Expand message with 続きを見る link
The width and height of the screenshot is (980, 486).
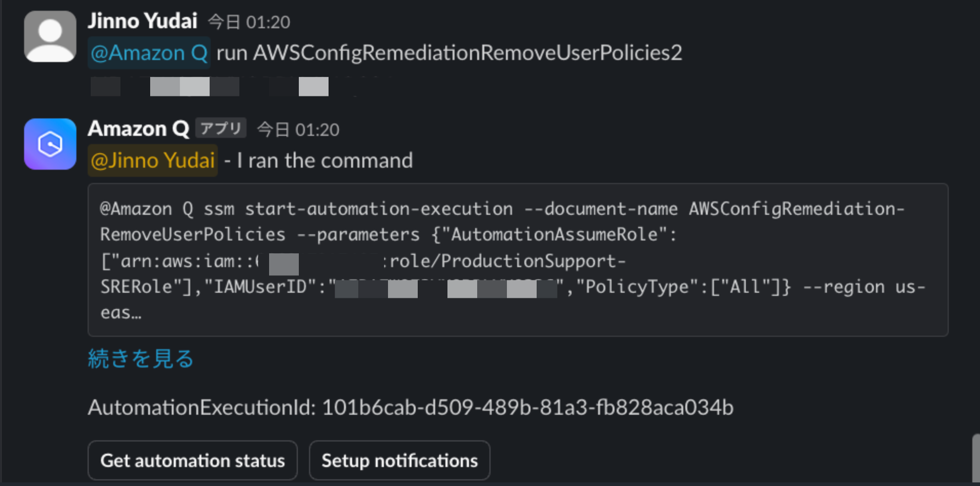140,358
